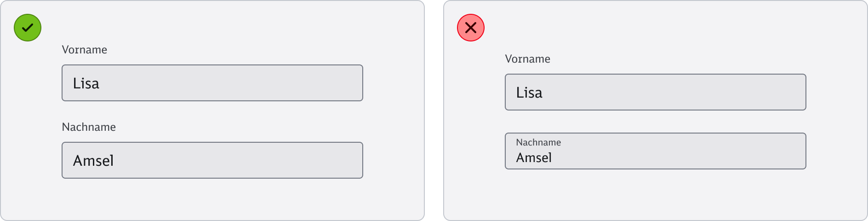868x221 pixels.
Task: Click the green checkmark icon
Action: [x=28, y=28]
